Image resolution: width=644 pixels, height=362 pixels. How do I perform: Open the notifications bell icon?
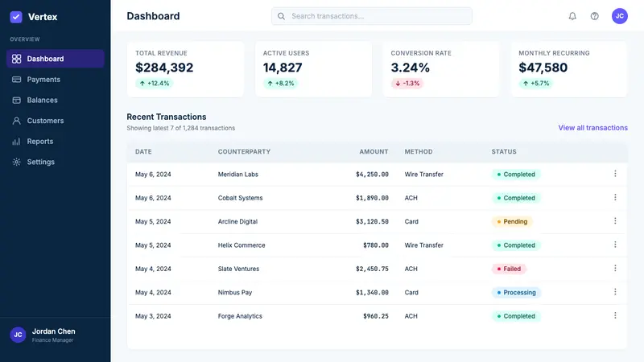[x=572, y=16]
